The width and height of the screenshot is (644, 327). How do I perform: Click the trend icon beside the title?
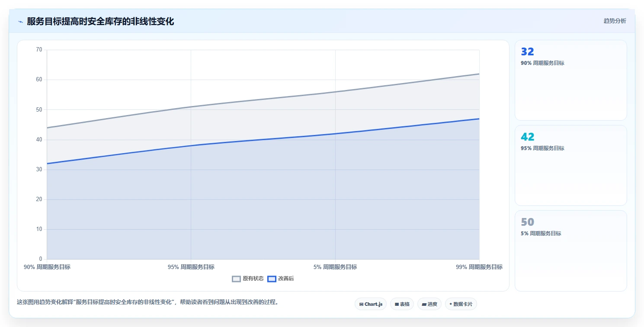tap(20, 22)
